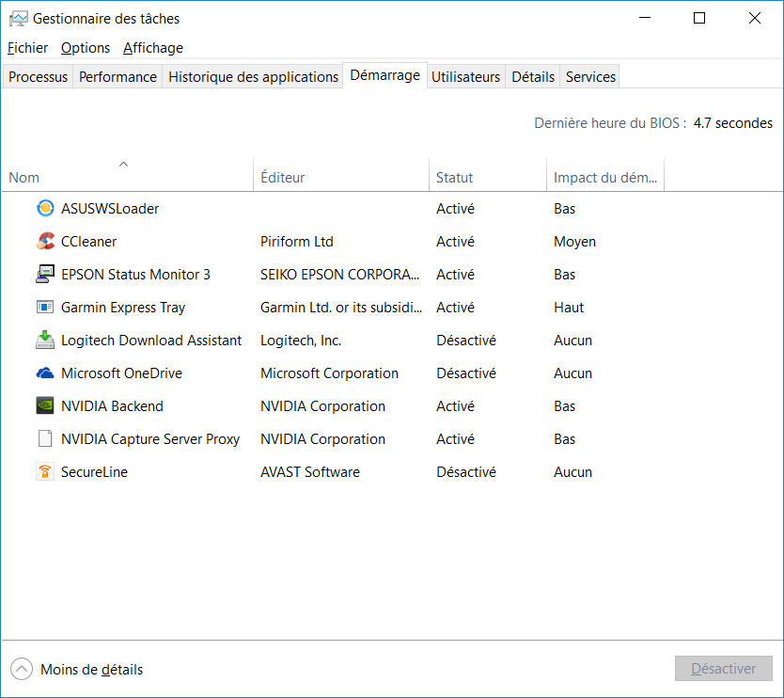Select EPSON Status Monitor 3 entry

135,275
